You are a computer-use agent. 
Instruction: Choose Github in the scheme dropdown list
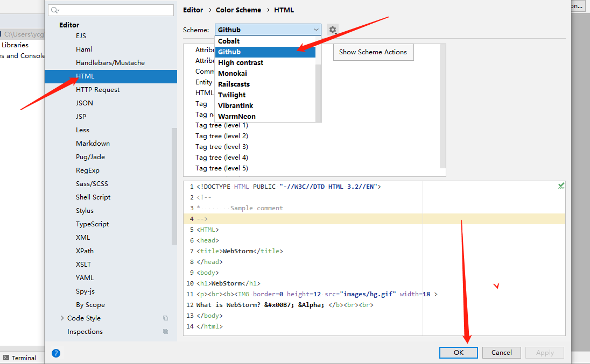coord(265,52)
